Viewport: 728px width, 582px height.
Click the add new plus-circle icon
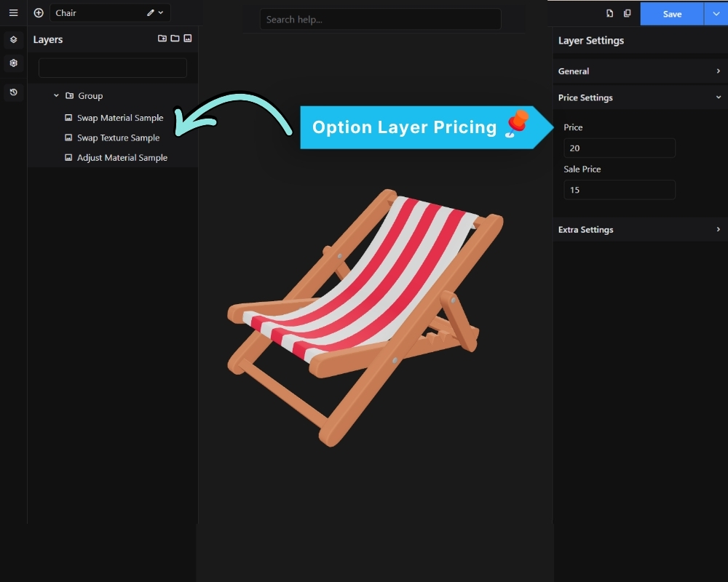pyautogui.click(x=39, y=13)
